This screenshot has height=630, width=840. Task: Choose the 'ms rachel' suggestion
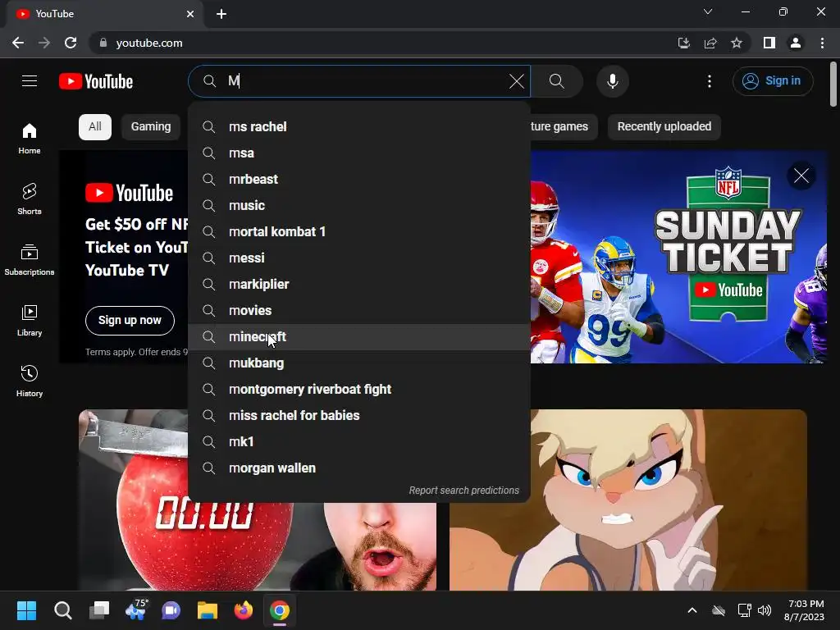tap(359, 127)
